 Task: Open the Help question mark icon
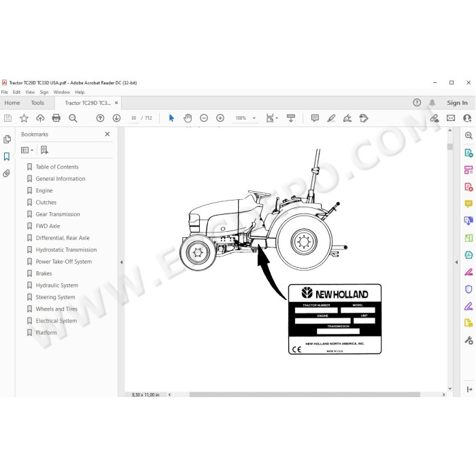pyautogui.click(x=417, y=103)
